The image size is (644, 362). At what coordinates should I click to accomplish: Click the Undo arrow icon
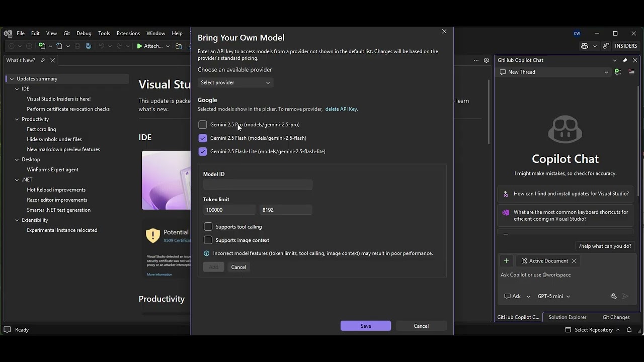pyautogui.click(x=102, y=46)
